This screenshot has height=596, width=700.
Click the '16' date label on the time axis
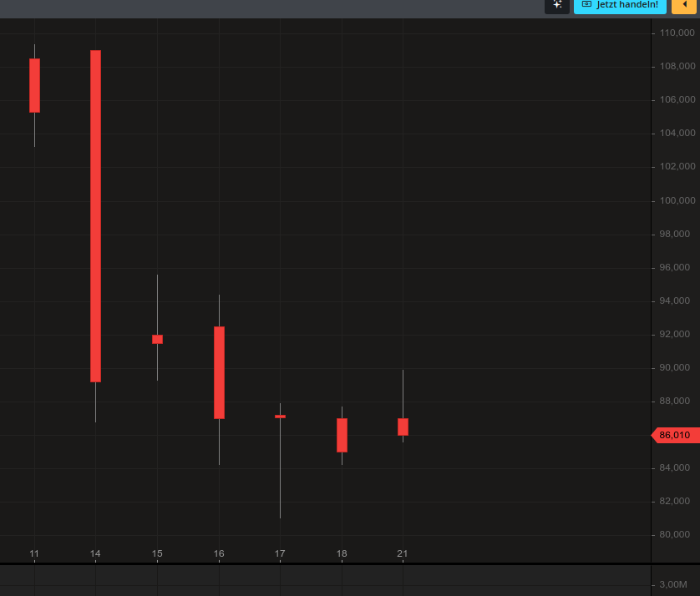coord(219,553)
